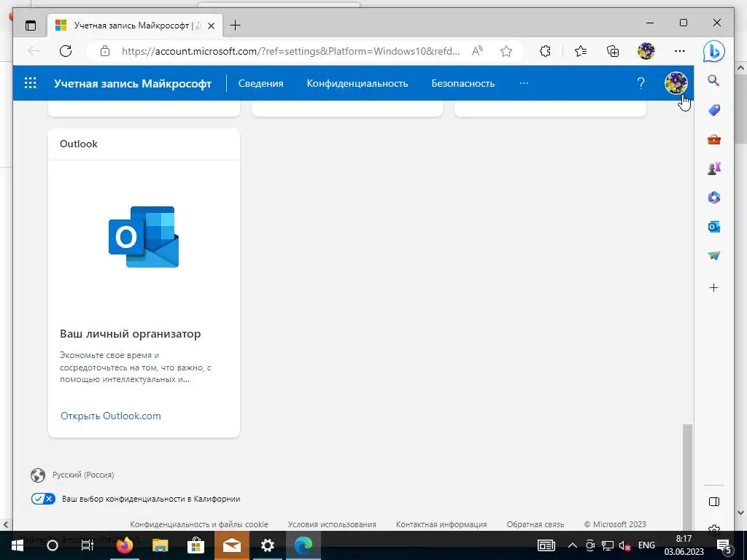Open the Favorites list icon

[580, 51]
